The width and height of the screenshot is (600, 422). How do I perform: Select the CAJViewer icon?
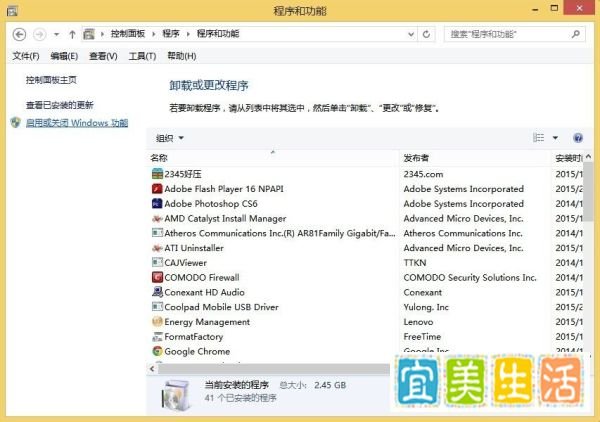point(157,262)
